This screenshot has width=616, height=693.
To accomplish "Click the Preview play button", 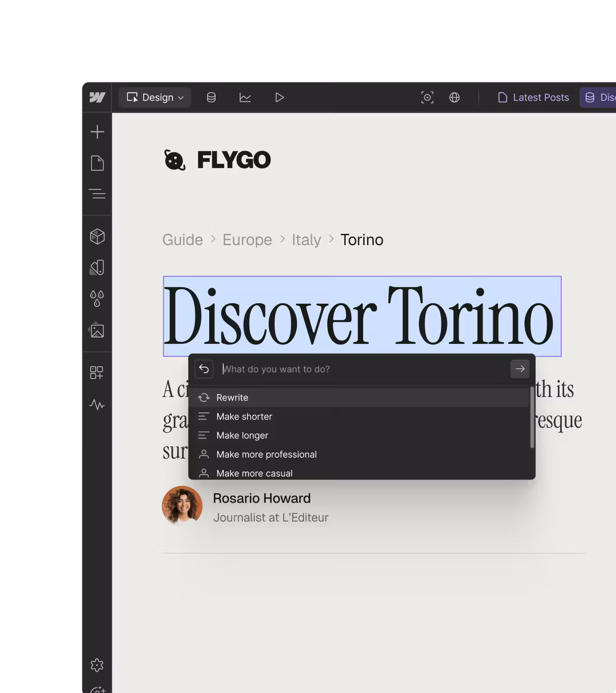I will click(x=279, y=97).
